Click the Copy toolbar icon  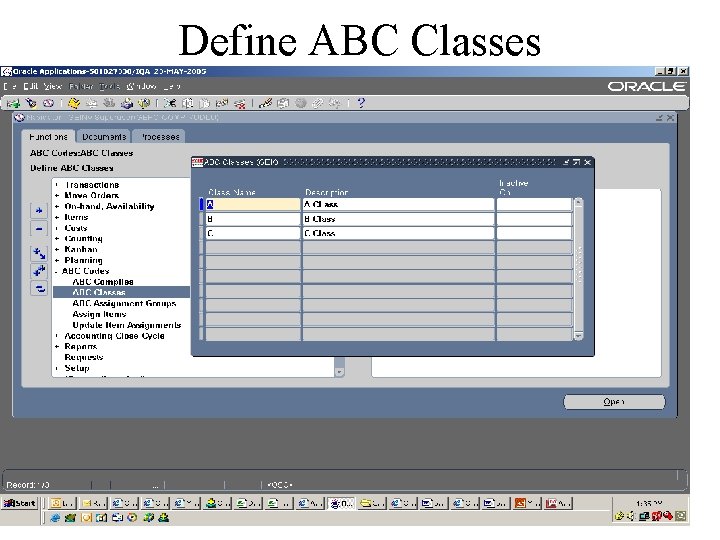tap(187, 103)
